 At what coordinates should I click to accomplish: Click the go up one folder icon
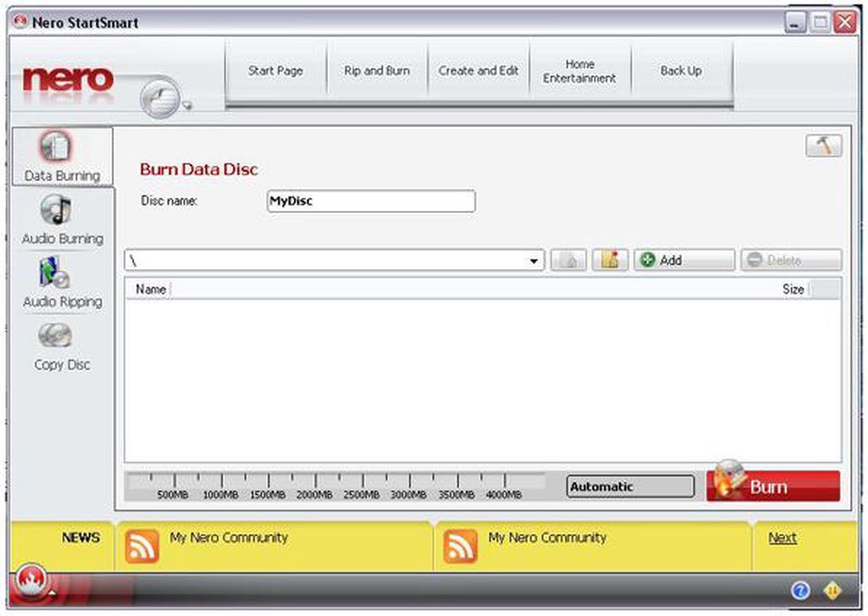(x=568, y=261)
